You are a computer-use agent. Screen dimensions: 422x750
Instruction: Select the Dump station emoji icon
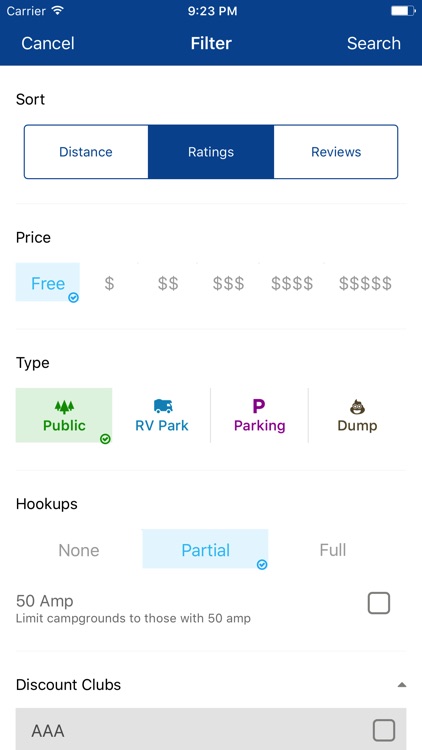pyautogui.click(x=357, y=407)
